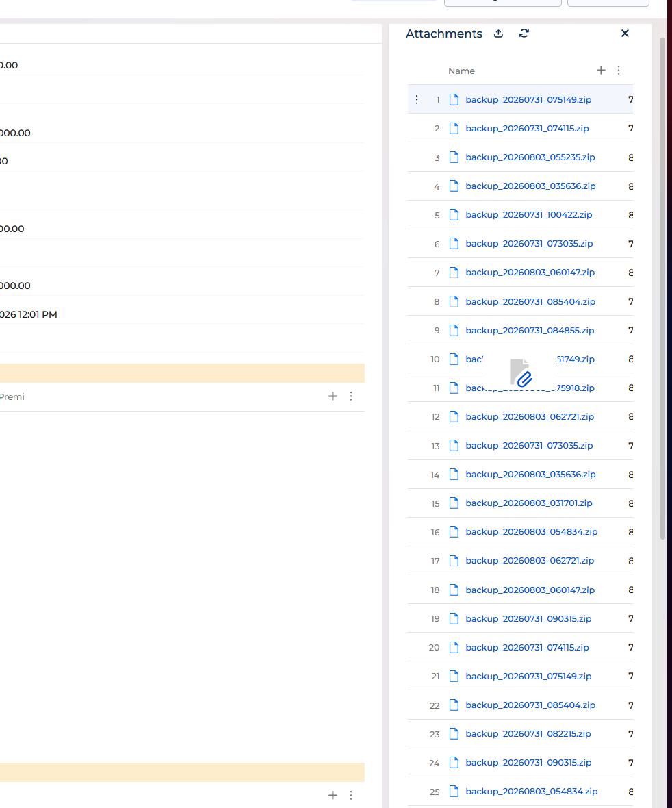The height and width of the screenshot is (808, 672).
Task: Click the file icon in row 7
Action: pos(454,273)
